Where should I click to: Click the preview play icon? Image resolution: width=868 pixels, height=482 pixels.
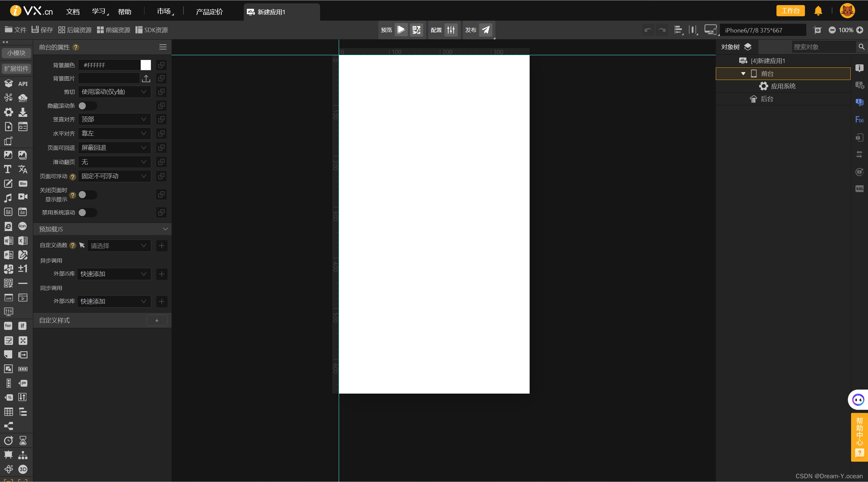[401, 30]
